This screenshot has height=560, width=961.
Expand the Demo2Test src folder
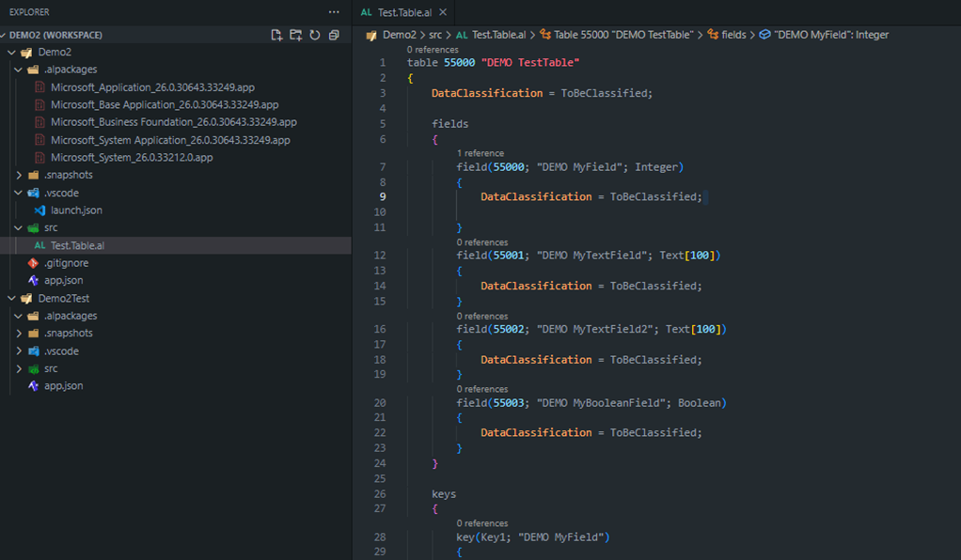click(19, 368)
